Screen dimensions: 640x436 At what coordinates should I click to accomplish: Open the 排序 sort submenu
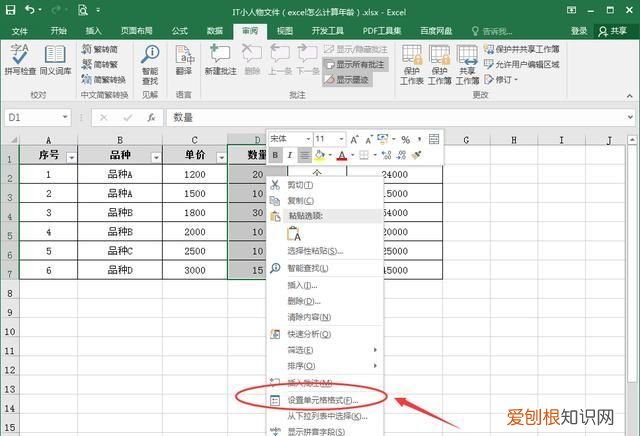click(x=324, y=366)
